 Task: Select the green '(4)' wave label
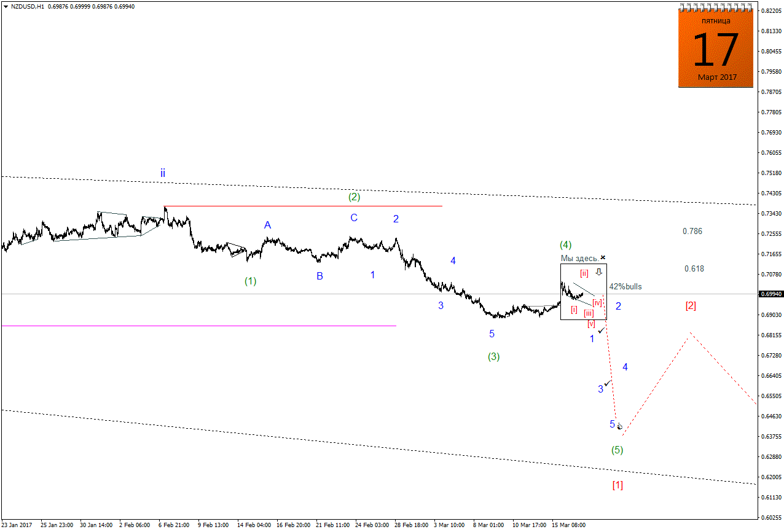coord(566,244)
